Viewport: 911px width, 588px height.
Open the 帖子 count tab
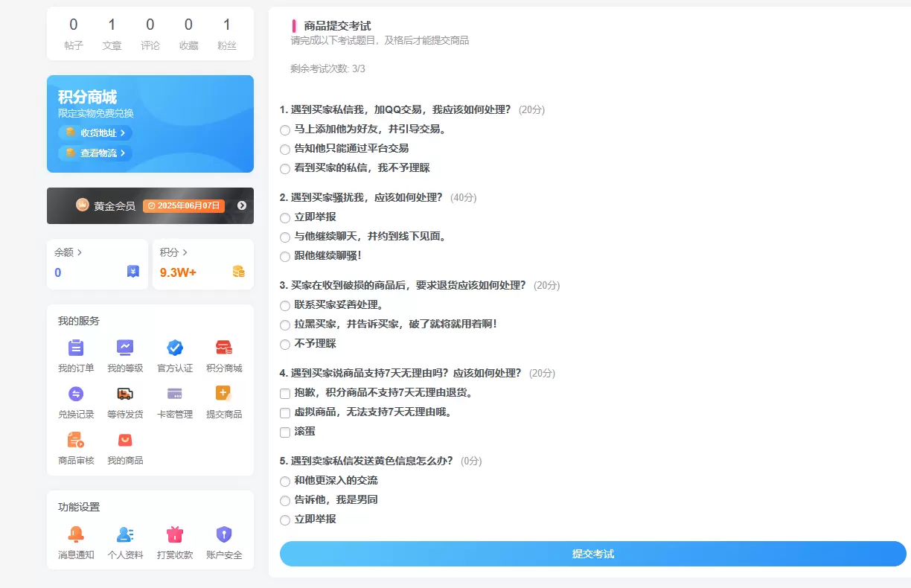[74, 34]
